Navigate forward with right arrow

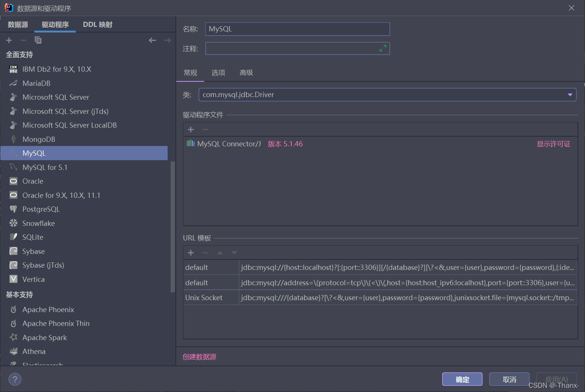[x=167, y=40]
